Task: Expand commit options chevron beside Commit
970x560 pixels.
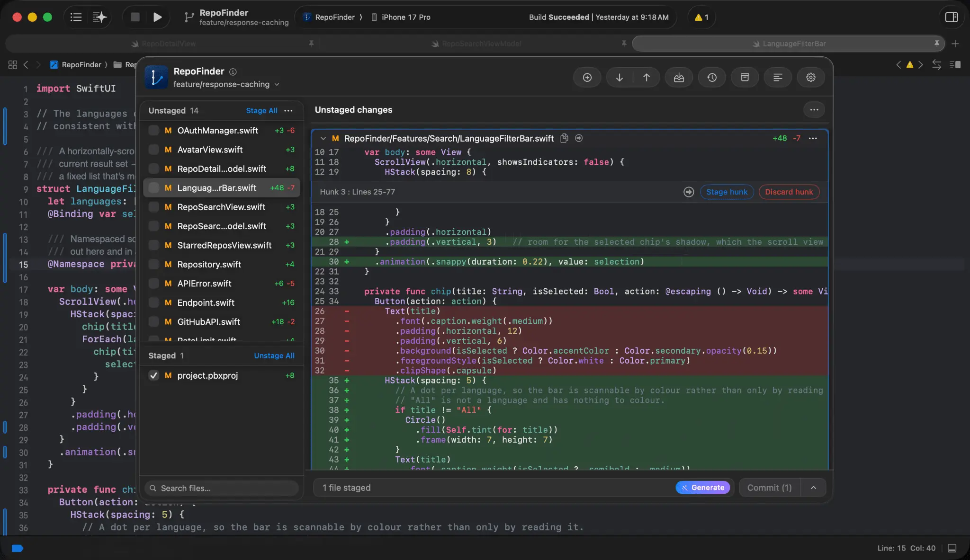Action: coord(813,488)
